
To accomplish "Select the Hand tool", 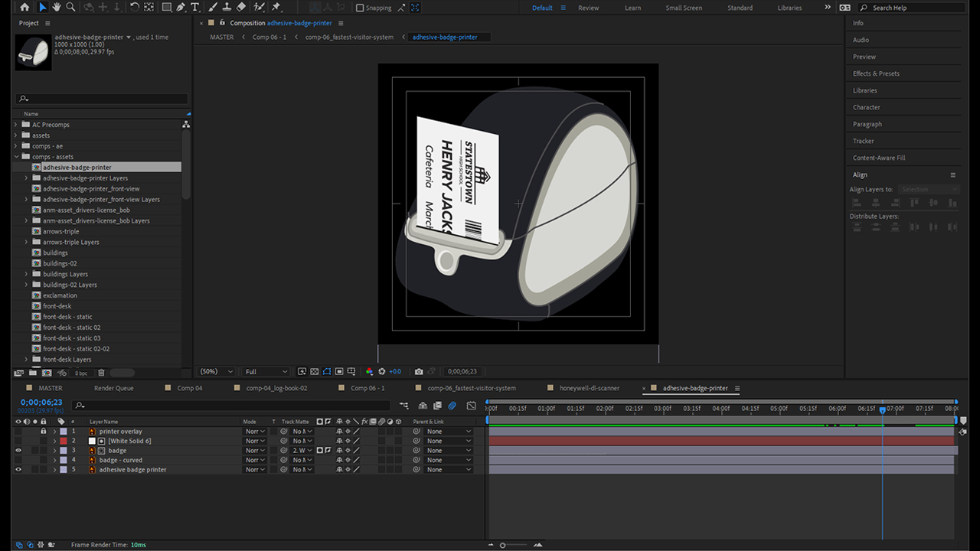I will tap(57, 7).
